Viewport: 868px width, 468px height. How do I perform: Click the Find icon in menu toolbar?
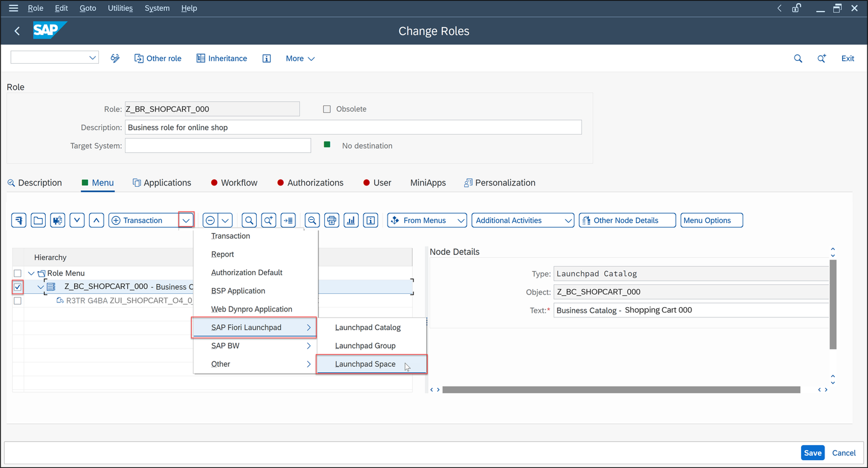tap(249, 220)
